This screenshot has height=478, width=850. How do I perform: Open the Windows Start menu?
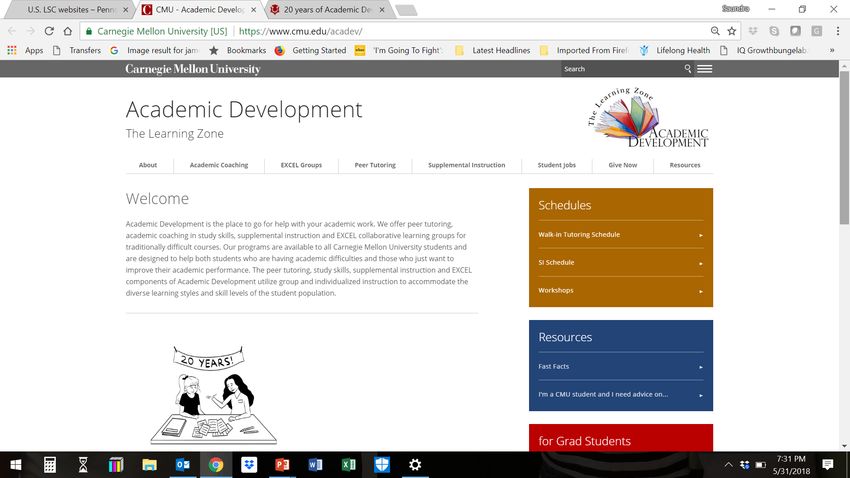[16, 464]
